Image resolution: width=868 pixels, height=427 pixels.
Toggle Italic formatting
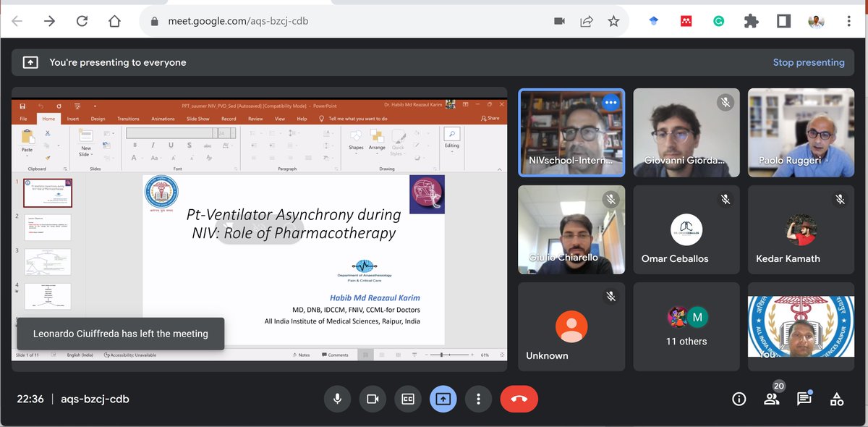click(153, 145)
